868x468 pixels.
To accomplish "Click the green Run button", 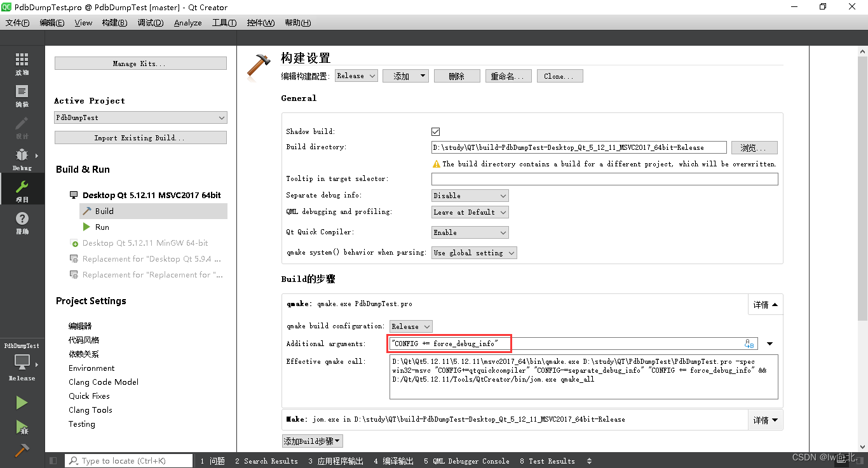I will (x=22, y=403).
